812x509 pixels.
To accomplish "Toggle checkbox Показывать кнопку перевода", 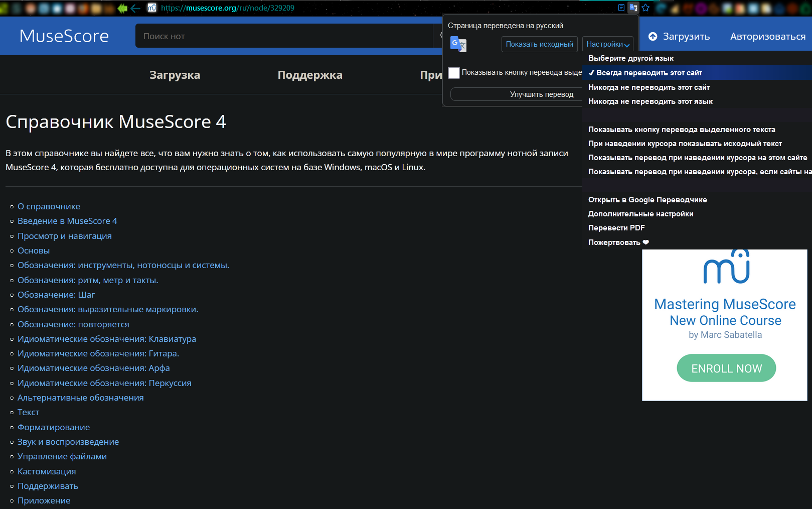I will [x=454, y=72].
